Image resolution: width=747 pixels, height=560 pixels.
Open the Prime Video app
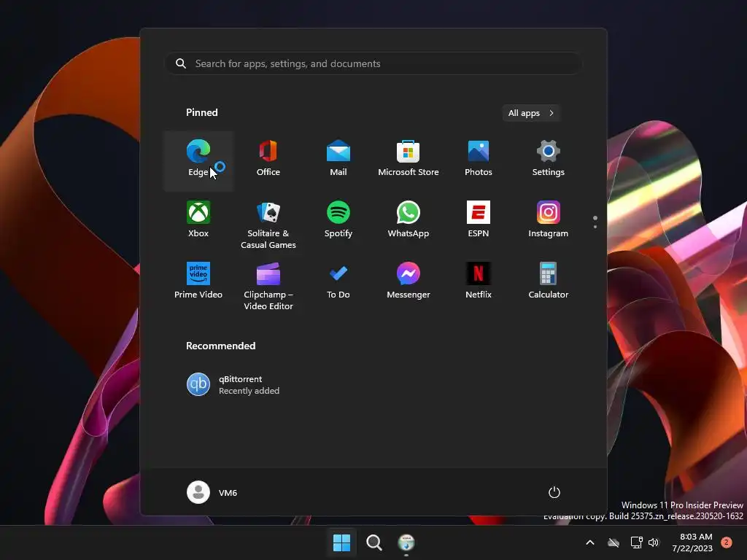pyautogui.click(x=198, y=284)
